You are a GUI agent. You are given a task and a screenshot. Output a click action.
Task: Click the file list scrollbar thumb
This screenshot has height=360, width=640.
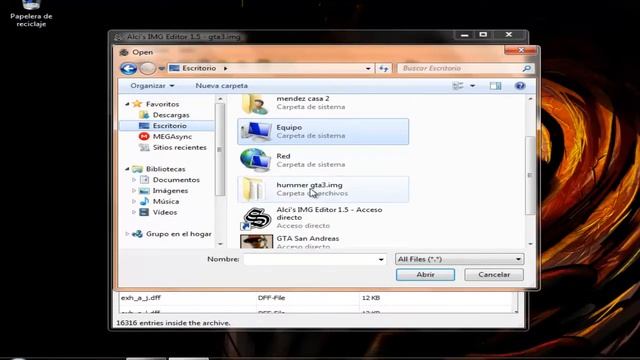click(x=530, y=176)
